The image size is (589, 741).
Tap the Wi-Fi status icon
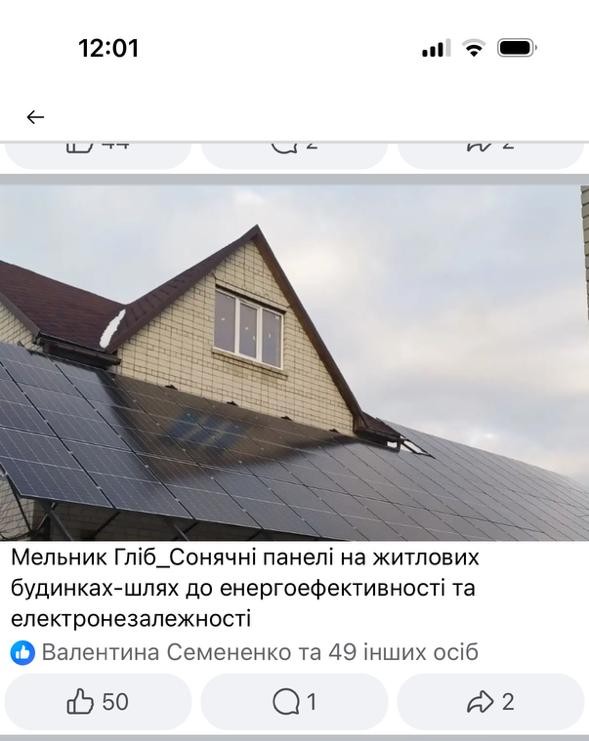pyautogui.click(x=474, y=48)
